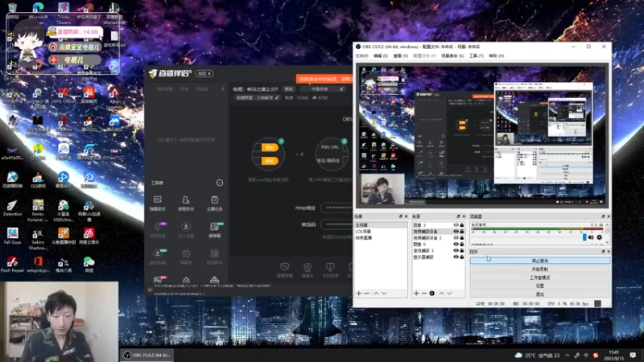The width and height of the screenshot is (644, 362).
Task: Click the OBS 23.0.2 taskbar button
Action: click(x=147, y=355)
